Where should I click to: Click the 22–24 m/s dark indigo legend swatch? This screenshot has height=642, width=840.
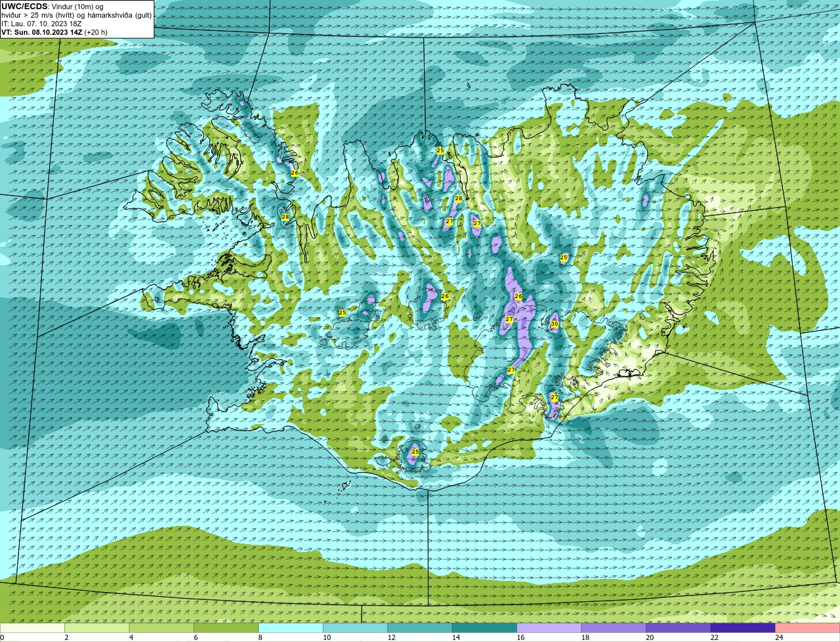[743, 628]
